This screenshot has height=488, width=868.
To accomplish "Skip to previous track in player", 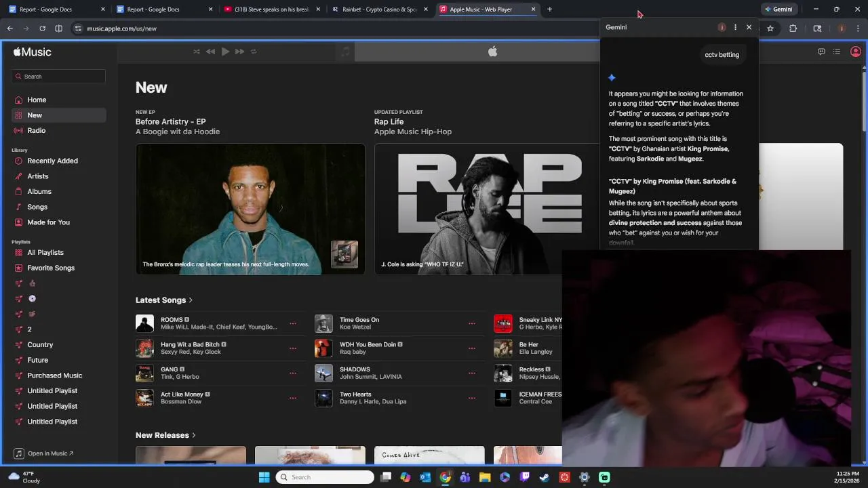I will tap(210, 52).
